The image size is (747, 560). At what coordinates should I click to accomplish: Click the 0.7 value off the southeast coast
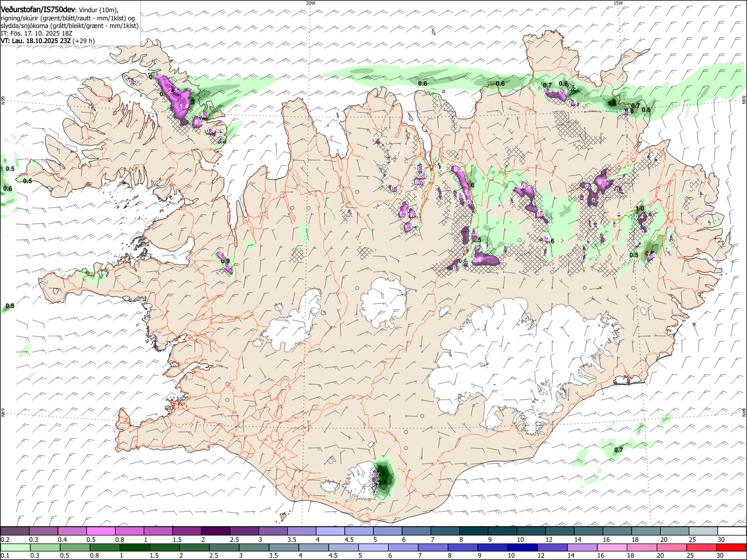619,450
